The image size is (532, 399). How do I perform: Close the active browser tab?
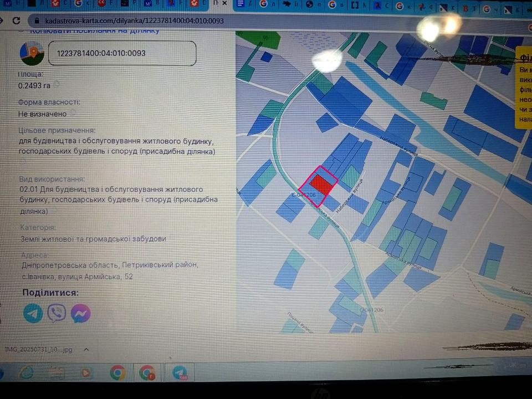coord(224,3)
